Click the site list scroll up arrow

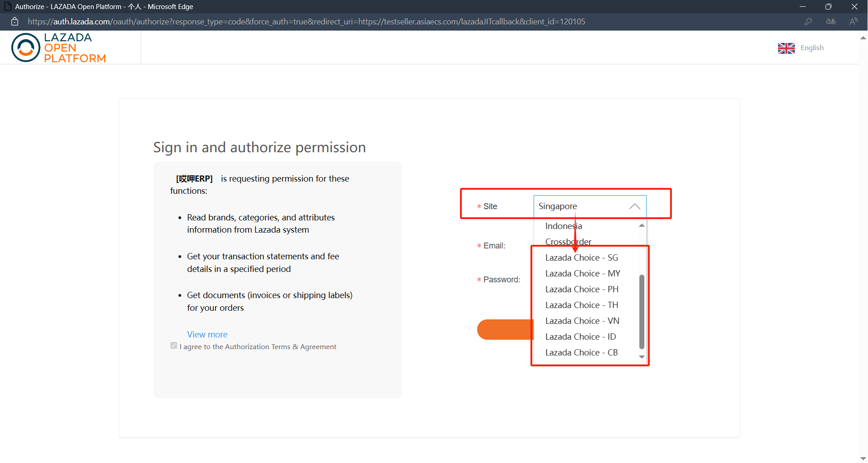[642, 225]
